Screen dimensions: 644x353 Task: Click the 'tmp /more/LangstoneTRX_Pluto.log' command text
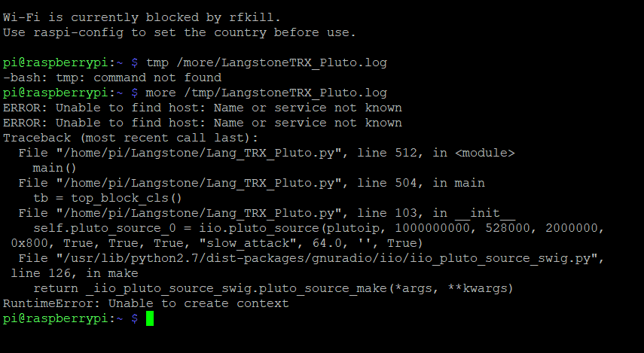(267, 62)
